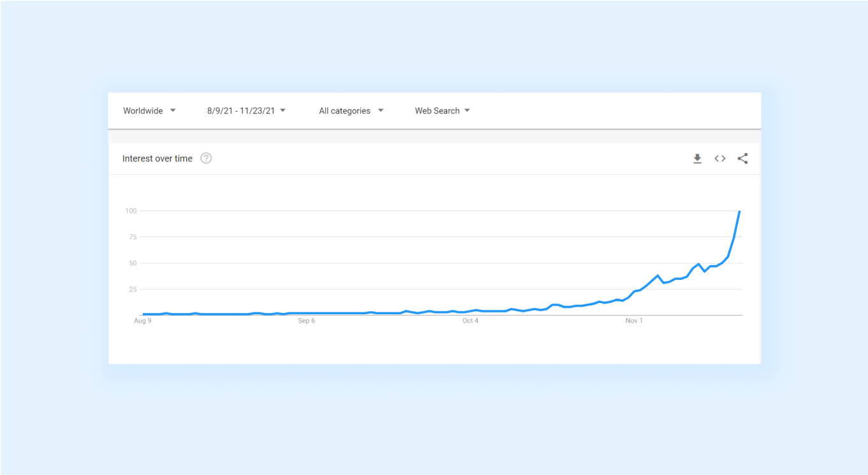Viewport: 868px width, 475px height.
Task: Click the Nov 1 axis label
Action: 634,321
